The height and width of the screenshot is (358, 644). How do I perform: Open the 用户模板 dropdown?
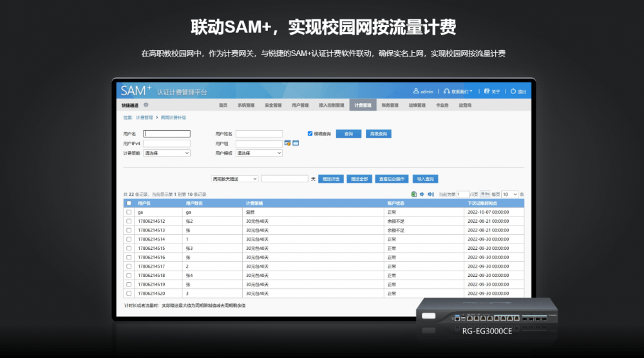pos(259,153)
